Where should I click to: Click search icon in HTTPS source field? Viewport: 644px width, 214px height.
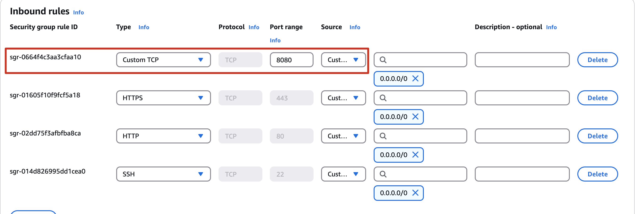[383, 98]
